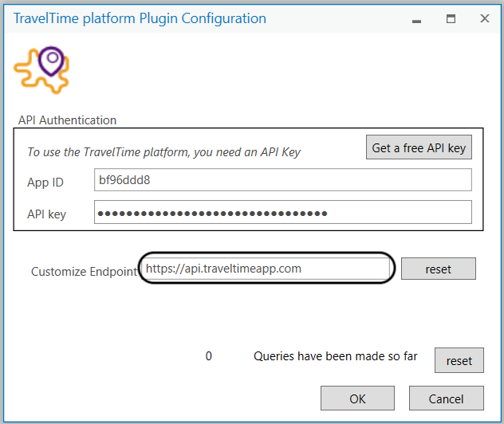504x424 pixels.
Task: Reset the queries counter
Action: pyautogui.click(x=459, y=361)
